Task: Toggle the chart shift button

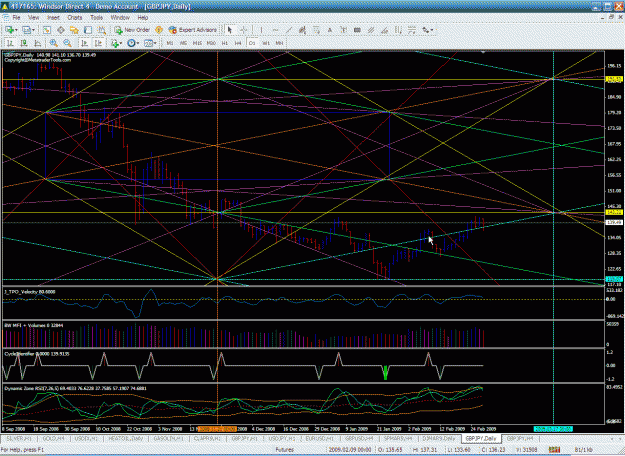Action: pos(98,43)
